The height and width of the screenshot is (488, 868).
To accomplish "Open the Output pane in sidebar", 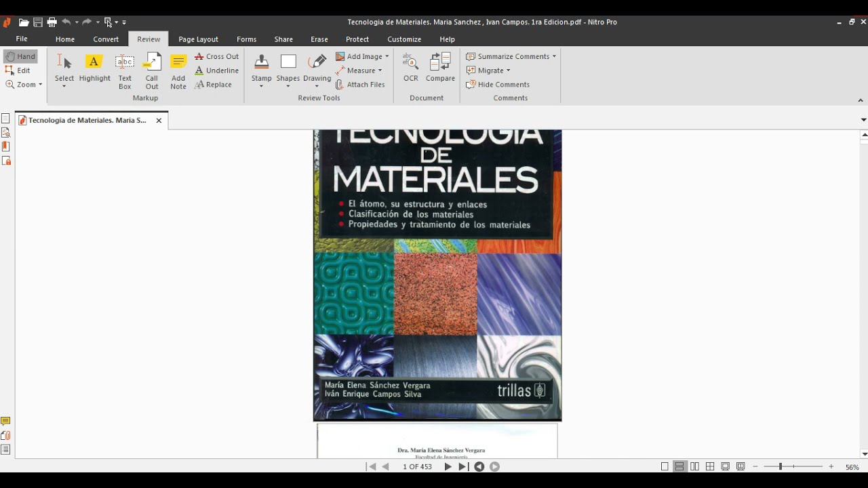I will [x=5, y=449].
